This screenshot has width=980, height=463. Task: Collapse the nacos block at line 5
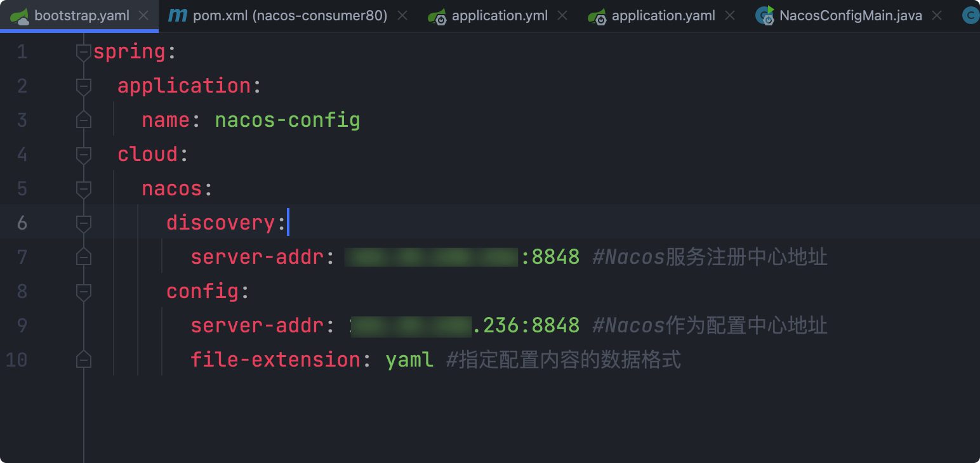(83, 188)
